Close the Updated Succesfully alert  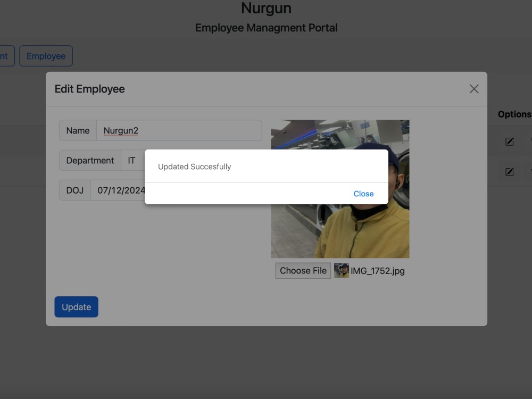(x=363, y=194)
